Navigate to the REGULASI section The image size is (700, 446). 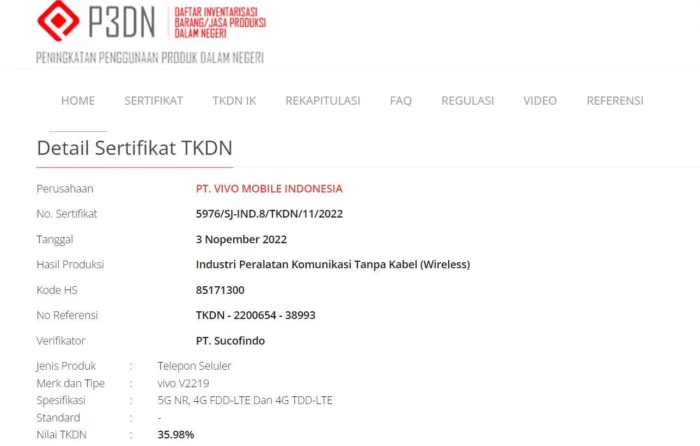tap(467, 101)
